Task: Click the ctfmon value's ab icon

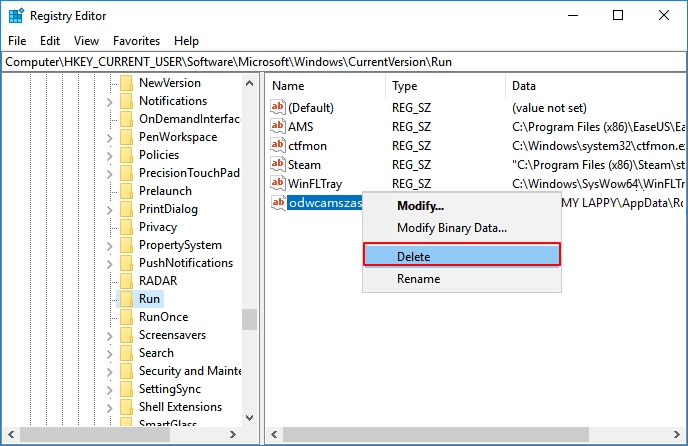Action: [x=278, y=146]
